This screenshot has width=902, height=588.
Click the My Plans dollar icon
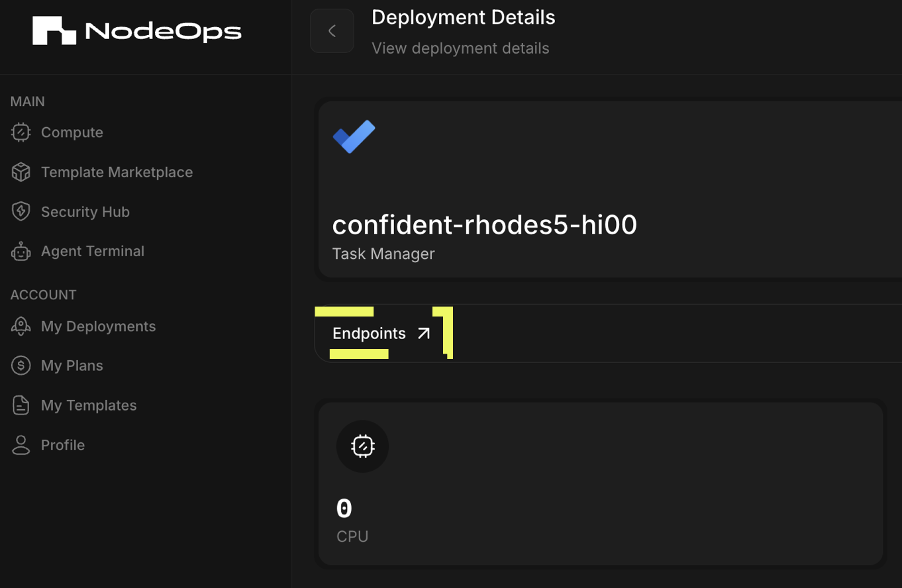pos(21,366)
